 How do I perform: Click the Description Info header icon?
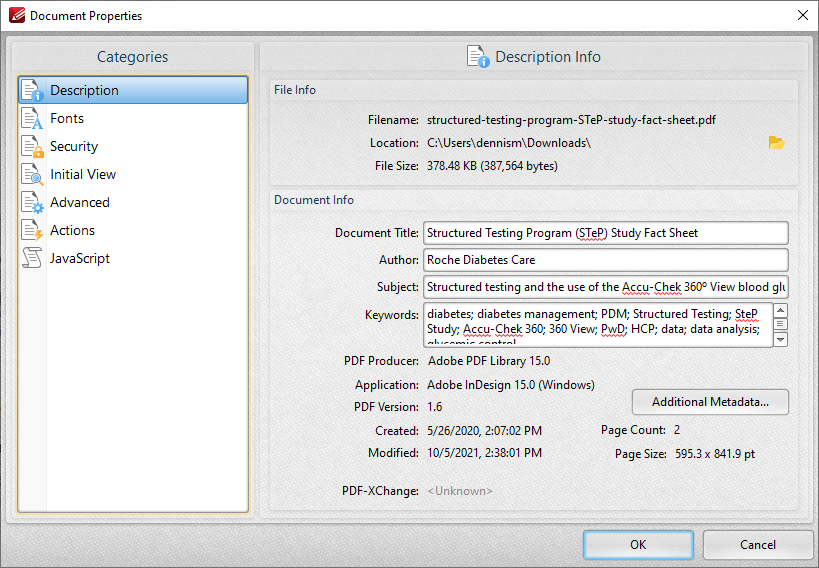tap(478, 56)
